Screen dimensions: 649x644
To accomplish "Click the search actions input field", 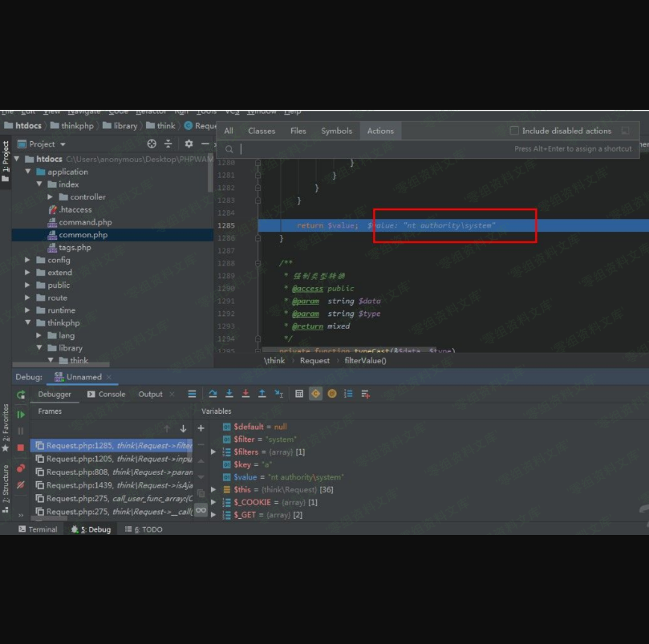I will point(369,149).
